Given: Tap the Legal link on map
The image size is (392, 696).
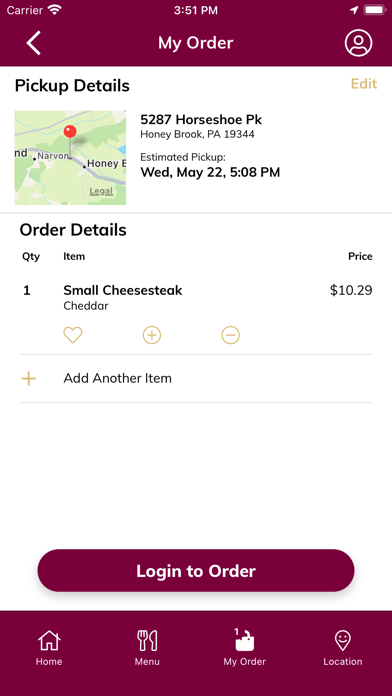Looking at the screenshot, I should 101,191.
